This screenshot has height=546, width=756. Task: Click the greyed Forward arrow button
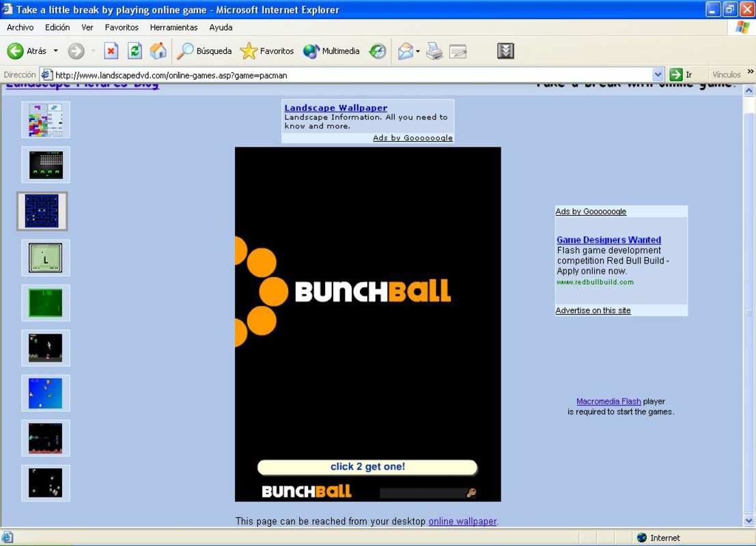76,51
